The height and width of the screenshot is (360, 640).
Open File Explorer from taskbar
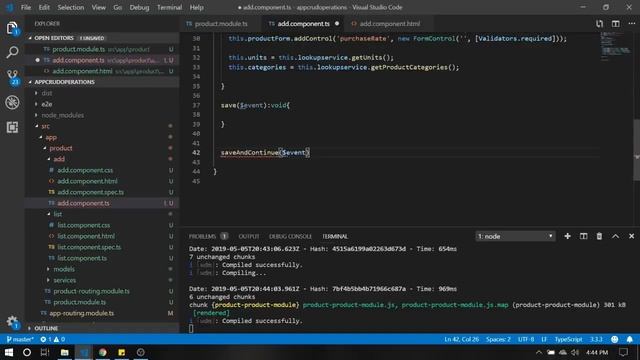coord(64,352)
